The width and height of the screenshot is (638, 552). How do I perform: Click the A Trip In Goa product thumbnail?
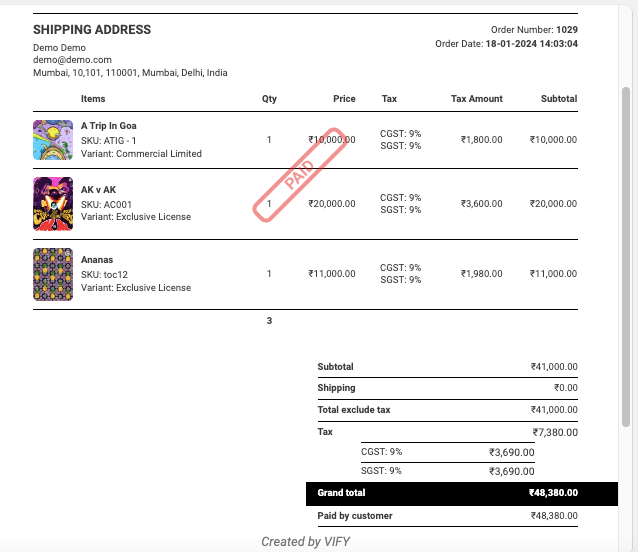pos(53,140)
